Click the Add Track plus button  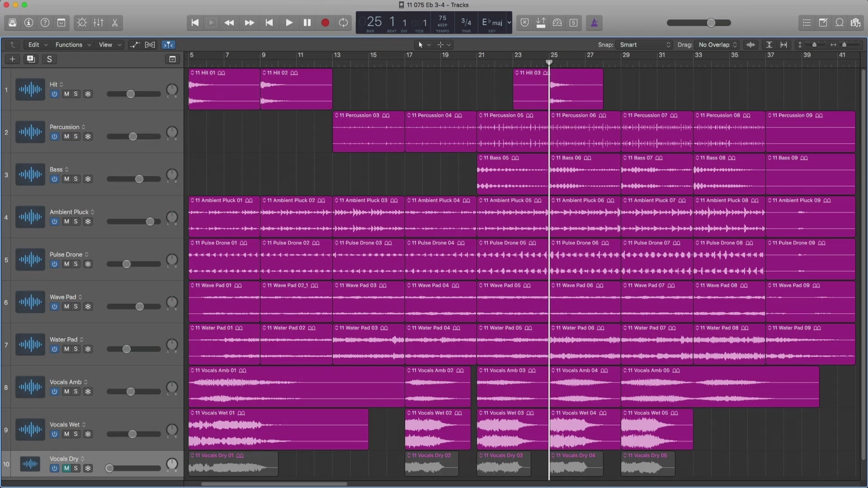tap(12, 59)
